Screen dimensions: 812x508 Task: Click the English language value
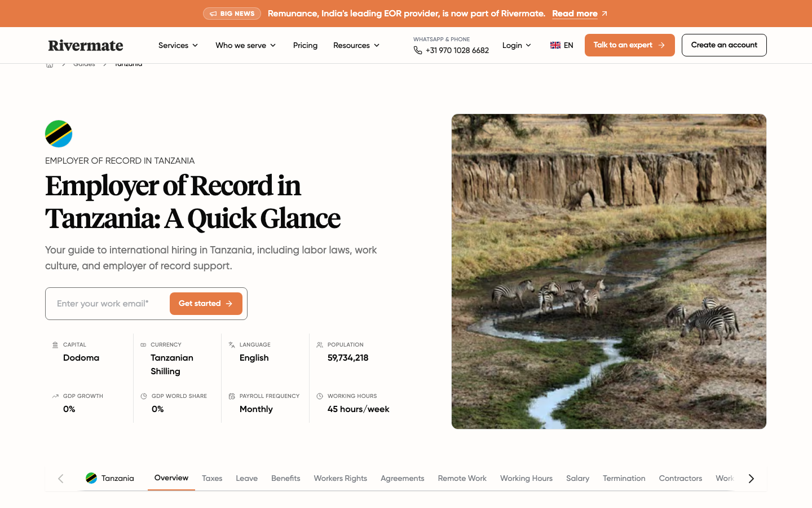point(254,358)
